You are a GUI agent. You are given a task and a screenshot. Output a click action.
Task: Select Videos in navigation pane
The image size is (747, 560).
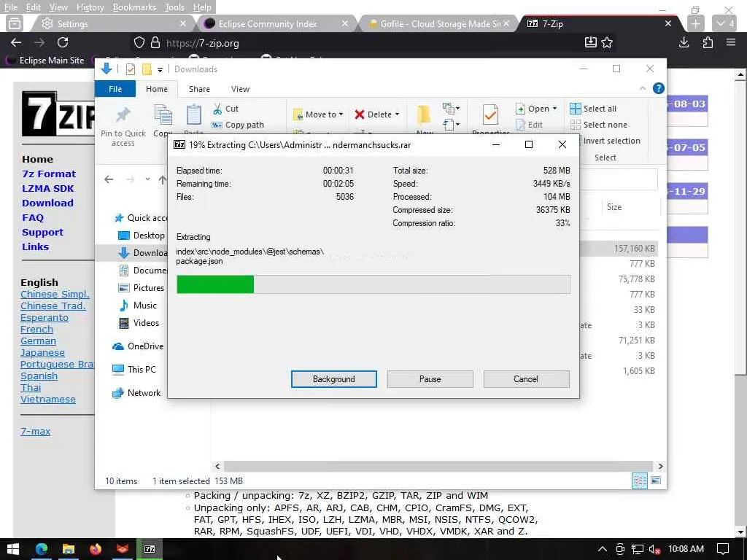pyautogui.click(x=139, y=323)
